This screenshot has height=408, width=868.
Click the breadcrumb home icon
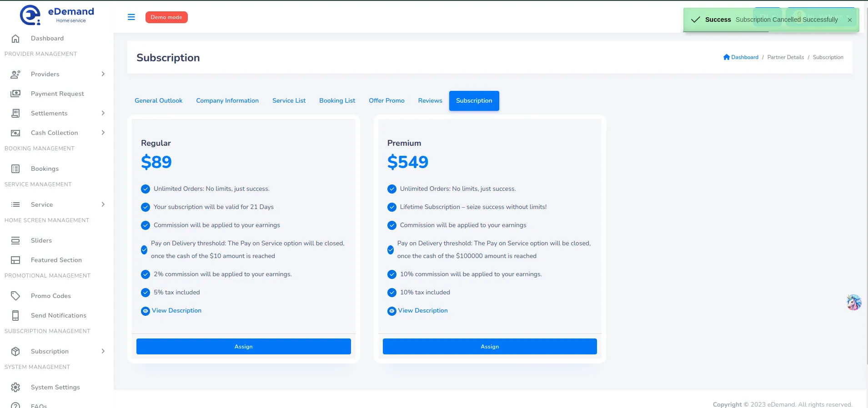[727, 57]
